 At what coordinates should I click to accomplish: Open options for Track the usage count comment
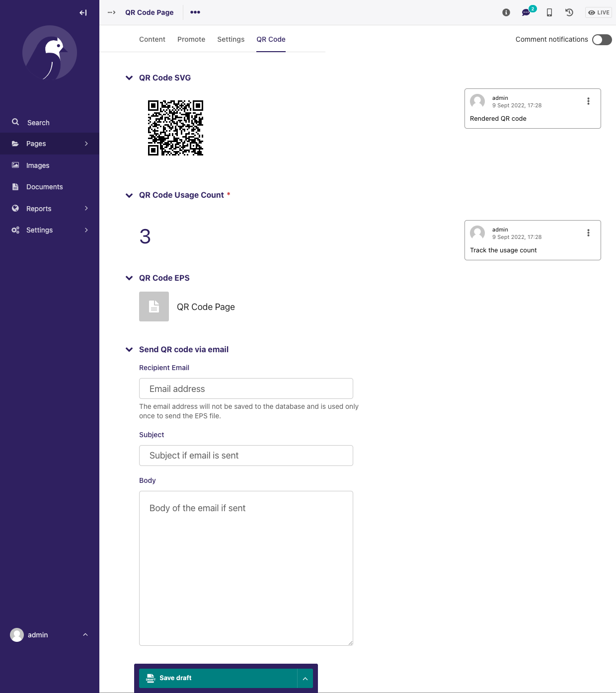[588, 233]
